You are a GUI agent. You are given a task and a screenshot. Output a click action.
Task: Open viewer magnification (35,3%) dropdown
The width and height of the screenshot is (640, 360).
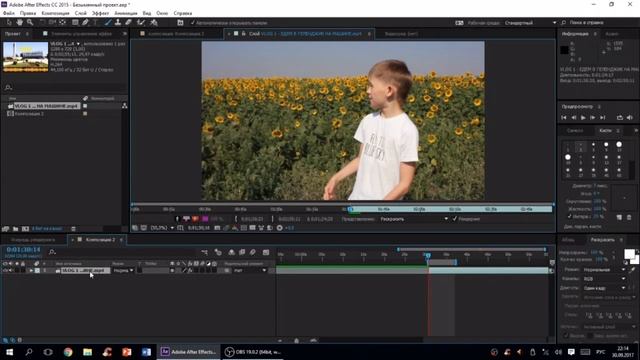(x=162, y=228)
